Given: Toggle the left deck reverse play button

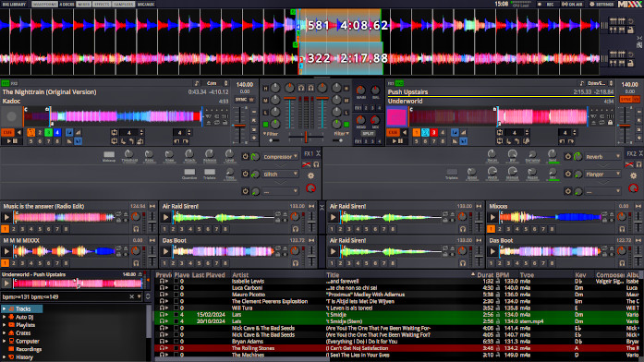Looking at the screenshot, I should coord(19,132).
